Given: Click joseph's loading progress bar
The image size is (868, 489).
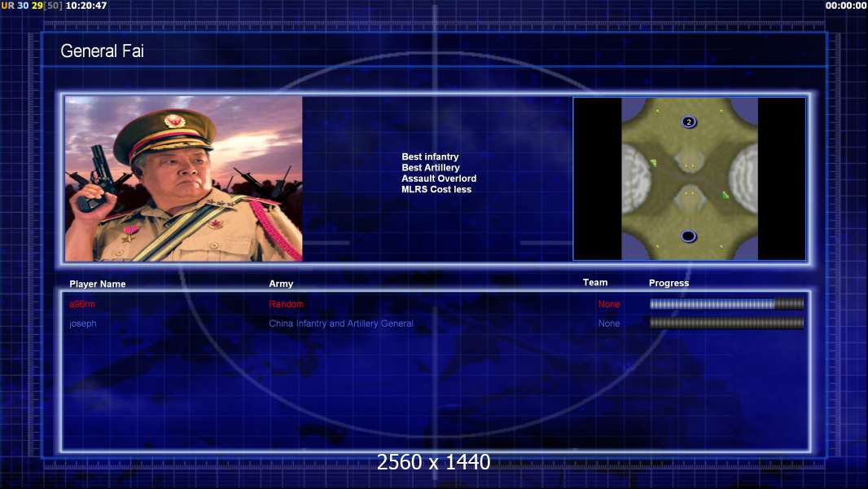Looking at the screenshot, I should 727,323.
